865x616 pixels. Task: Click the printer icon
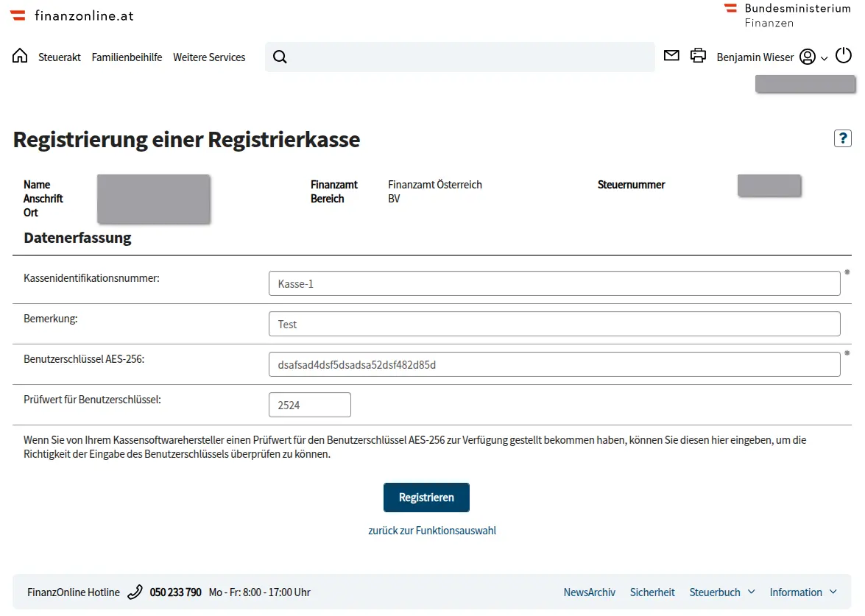click(x=698, y=55)
